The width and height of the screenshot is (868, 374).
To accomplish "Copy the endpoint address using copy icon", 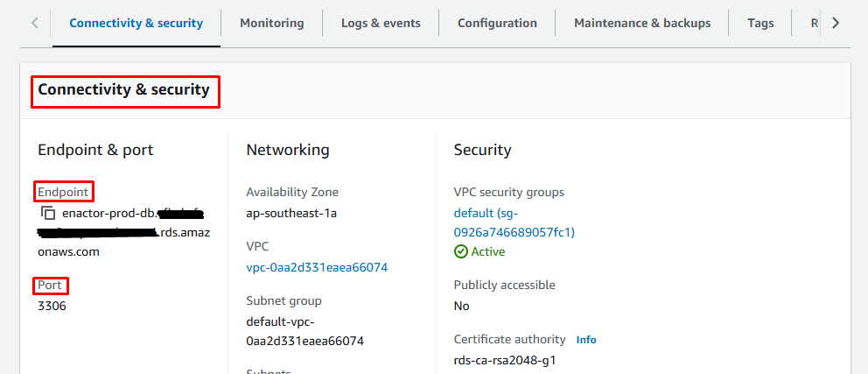I will click(x=48, y=213).
